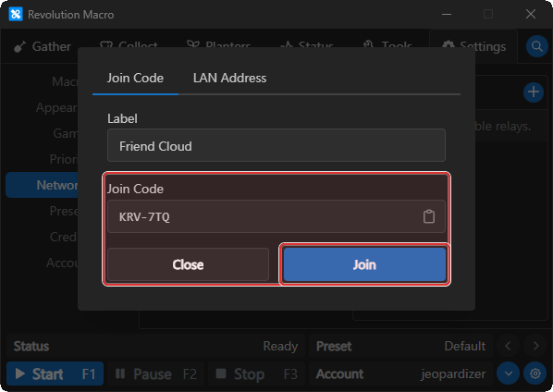The width and height of the screenshot is (553, 392).
Task: Click the jeopardizer account name
Action: click(453, 374)
